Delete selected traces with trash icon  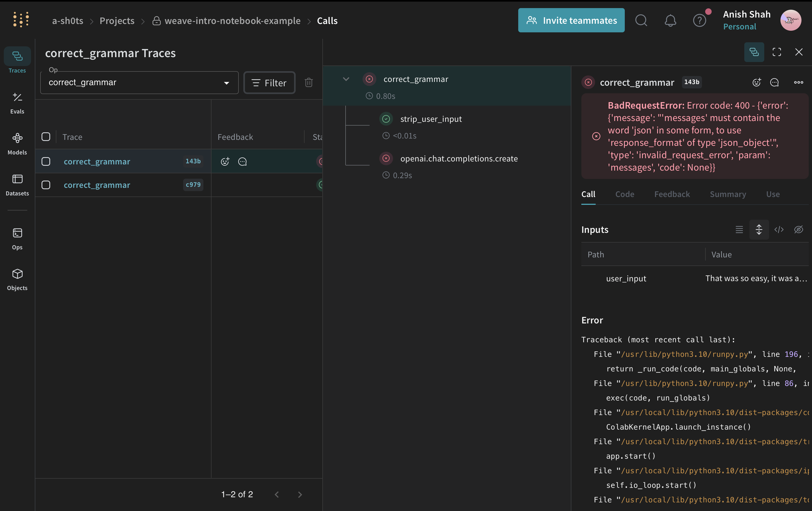pos(309,82)
